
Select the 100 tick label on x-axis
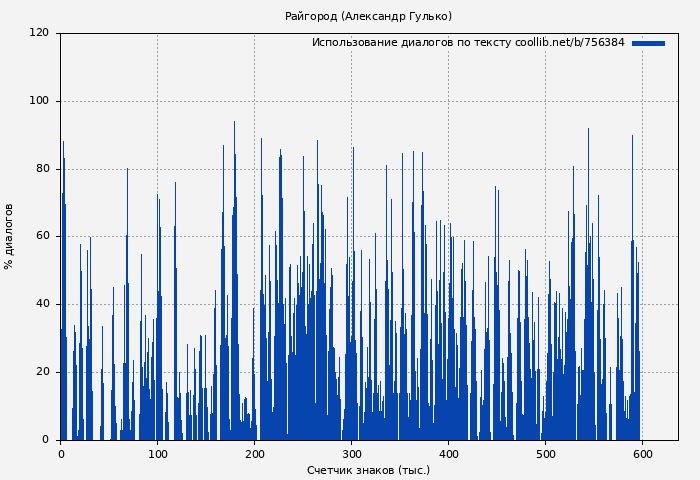click(x=157, y=454)
